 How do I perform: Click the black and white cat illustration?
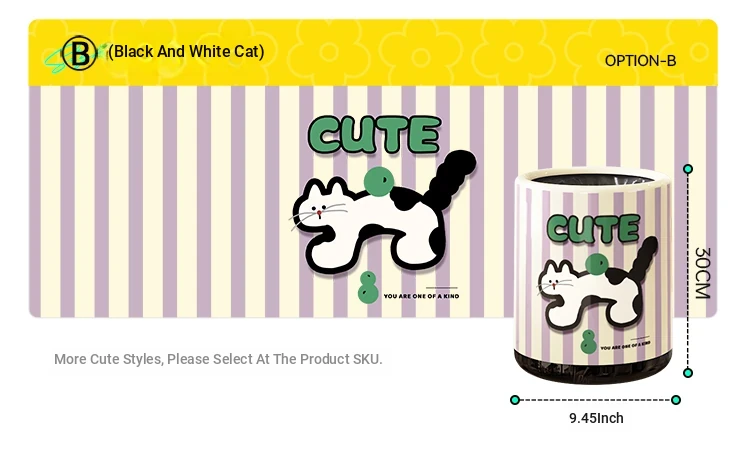(383, 213)
